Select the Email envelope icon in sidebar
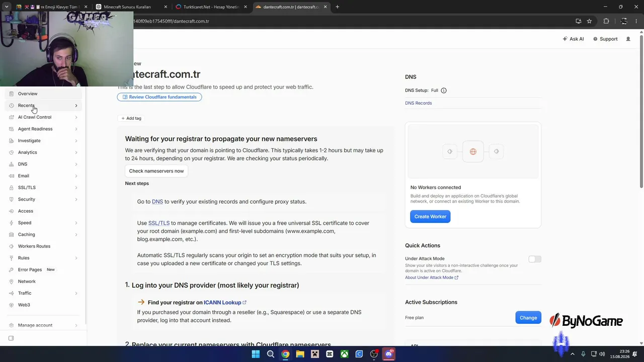Viewport: 644px width, 362px height. click(12, 176)
